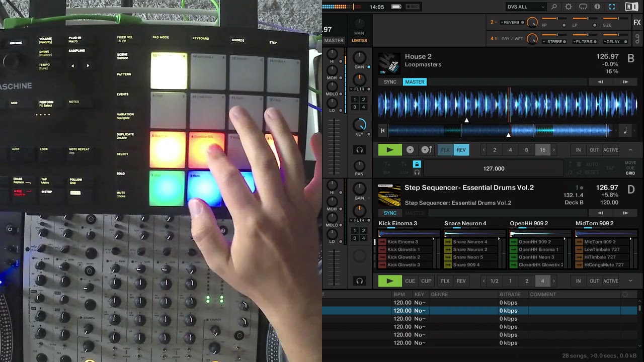Click Deck B CUP button icon

426,150
